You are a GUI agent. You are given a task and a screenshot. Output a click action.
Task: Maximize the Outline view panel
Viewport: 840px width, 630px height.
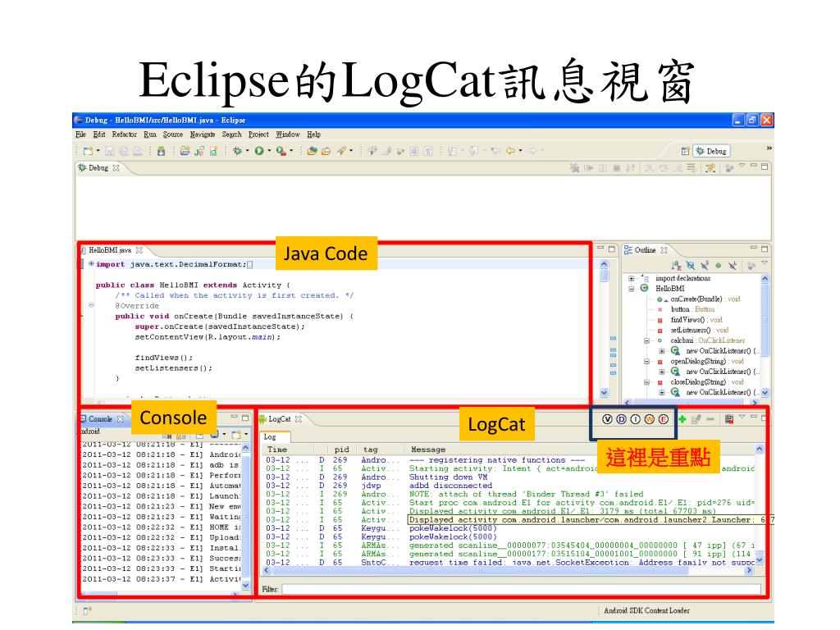(x=765, y=249)
